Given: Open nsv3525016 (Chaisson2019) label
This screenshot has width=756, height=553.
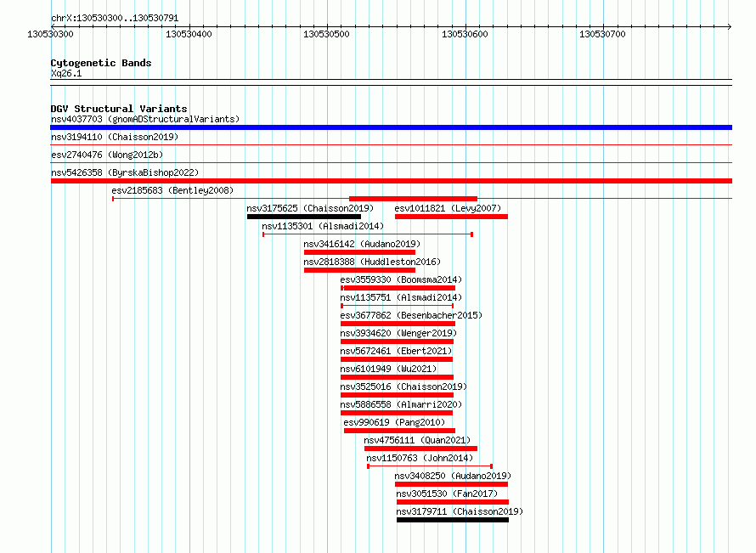Looking at the screenshot, I should tap(403, 387).
